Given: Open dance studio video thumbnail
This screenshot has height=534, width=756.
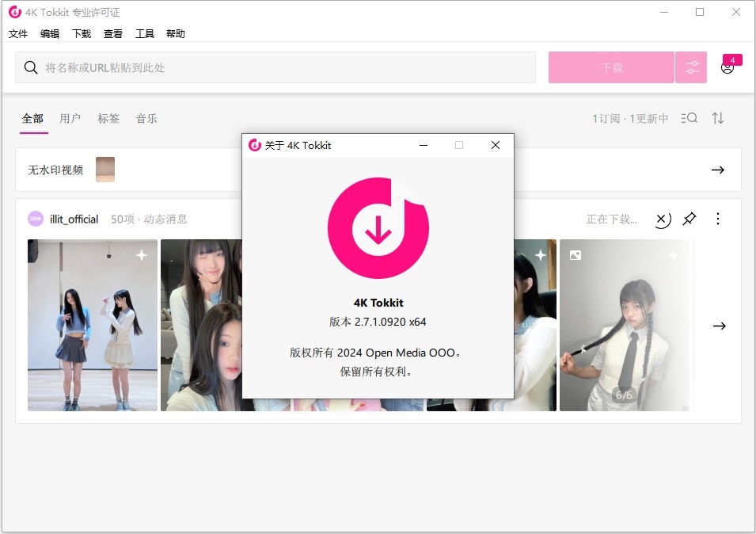Looking at the screenshot, I should (93, 325).
